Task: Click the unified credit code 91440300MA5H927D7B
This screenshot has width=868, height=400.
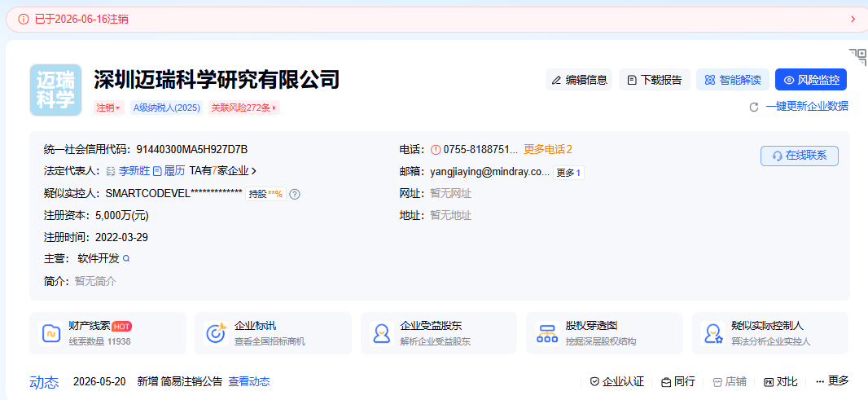Action: click(191, 150)
